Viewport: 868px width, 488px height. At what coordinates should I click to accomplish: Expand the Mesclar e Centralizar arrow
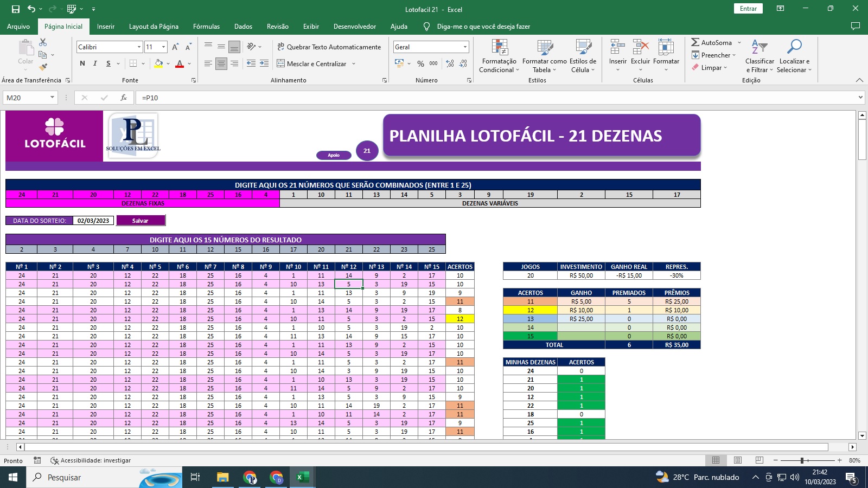[x=354, y=63]
